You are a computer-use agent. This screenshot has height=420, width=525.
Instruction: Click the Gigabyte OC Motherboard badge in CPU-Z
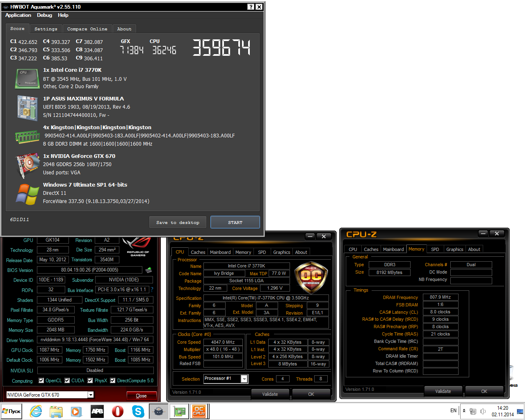click(311, 278)
